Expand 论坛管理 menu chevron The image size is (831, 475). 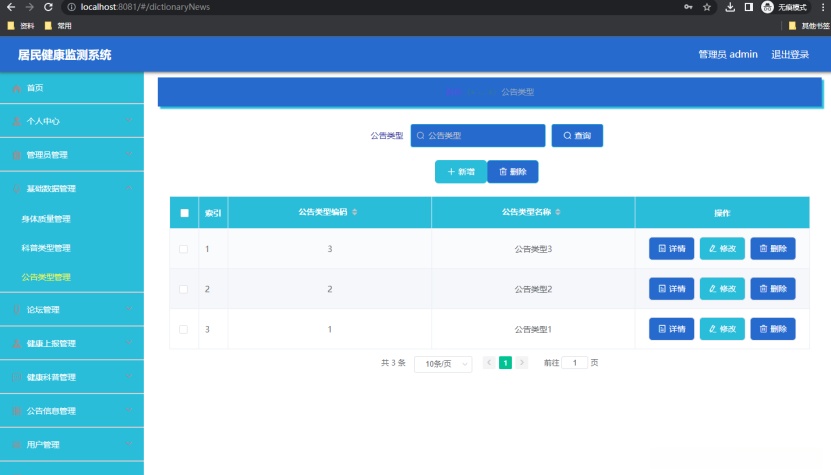(x=129, y=309)
